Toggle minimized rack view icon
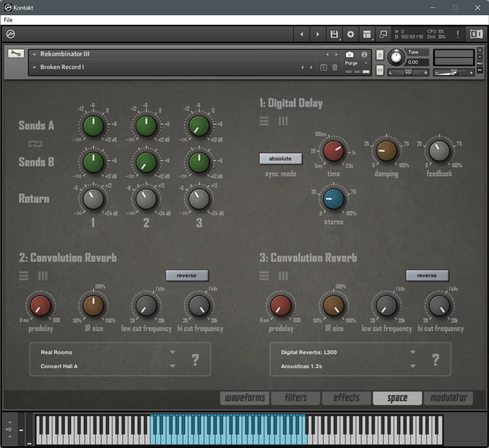489x448 pixels. pyautogui.click(x=383, y=34)
